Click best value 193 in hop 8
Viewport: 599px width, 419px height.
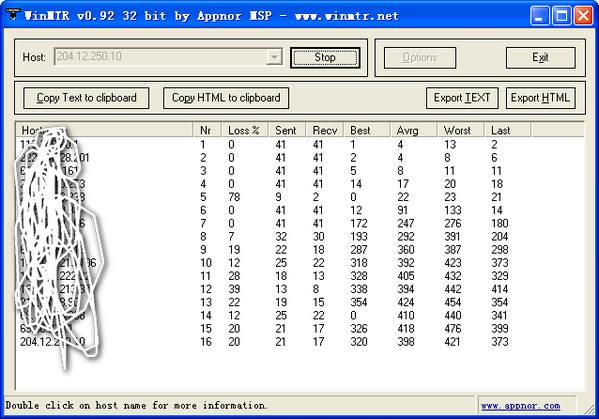coord(359,236)
